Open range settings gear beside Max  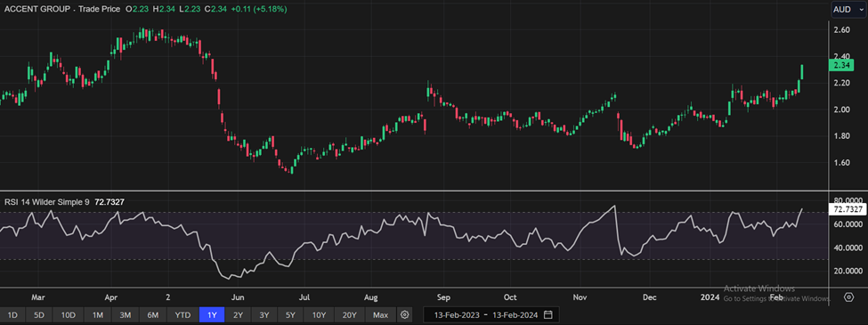pos(405,315)
